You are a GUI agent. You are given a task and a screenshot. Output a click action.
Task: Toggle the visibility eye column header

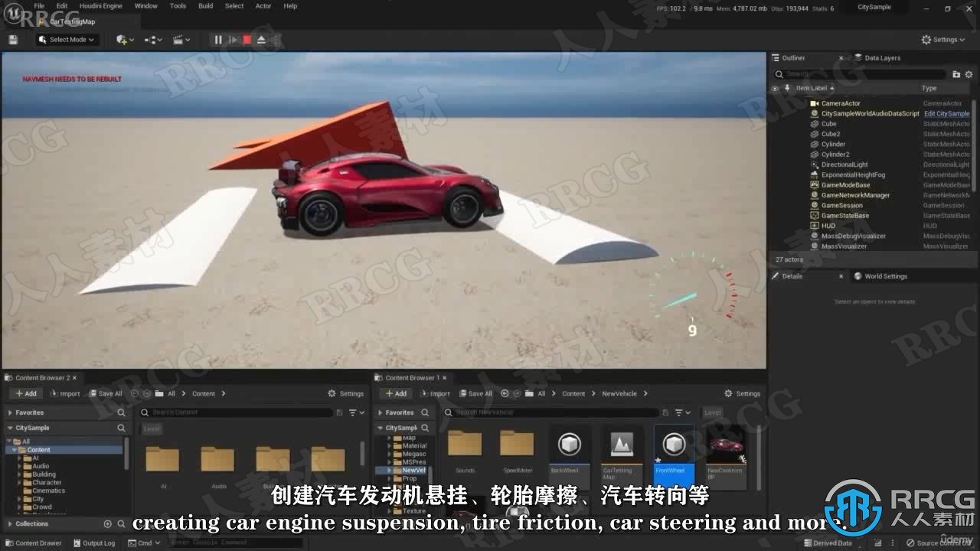pyautogui.click(x=775, y=88)
